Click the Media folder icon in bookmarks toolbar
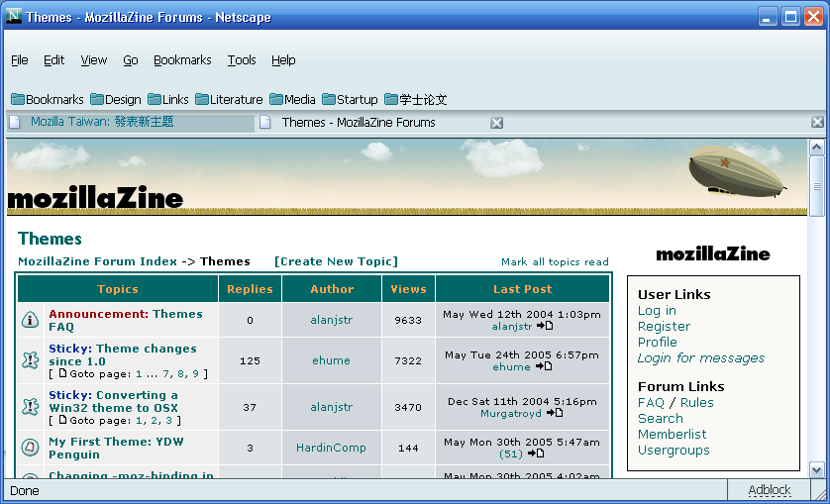This screenshot has width=830, height=504. [x=276, y=99]
